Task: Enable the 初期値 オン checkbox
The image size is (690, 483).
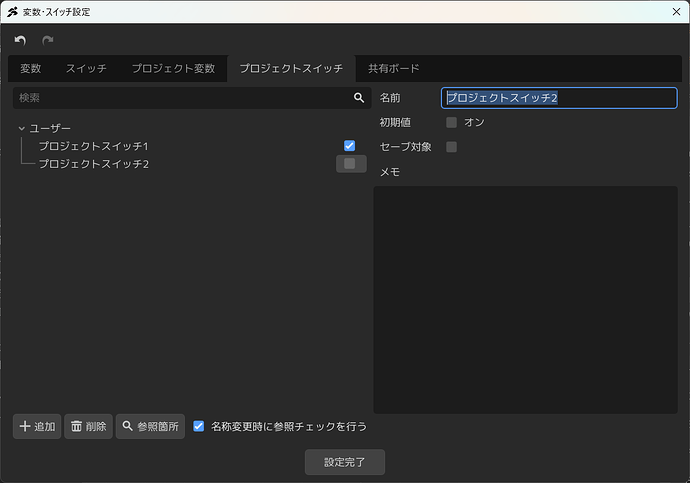Action: click(x=451, y=122)
